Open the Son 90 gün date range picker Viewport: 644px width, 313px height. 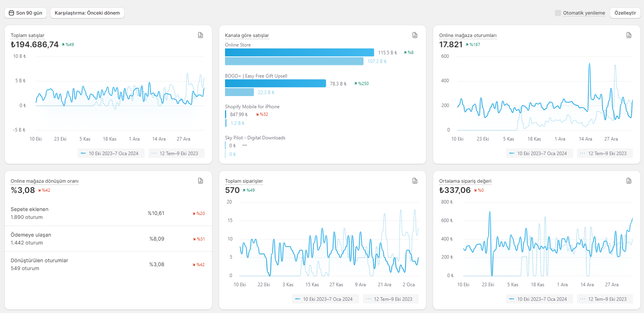click(26, 13)
